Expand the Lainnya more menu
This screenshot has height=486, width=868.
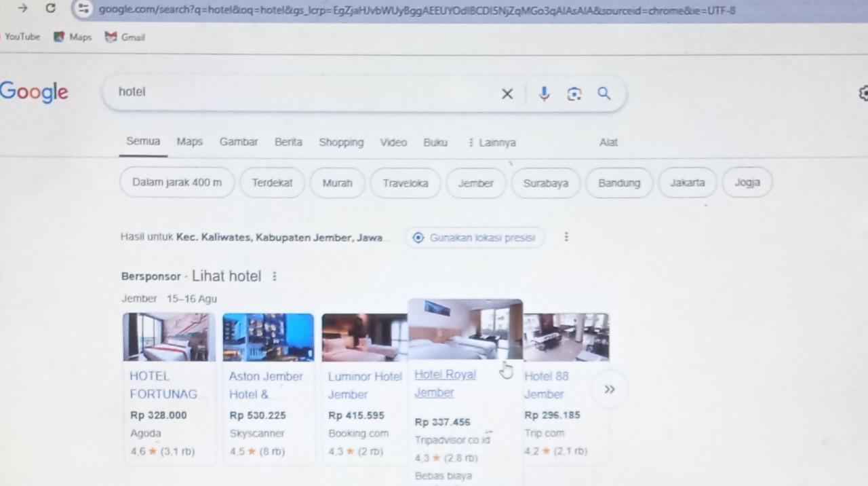pyautogui.click(x=492, y=143)
